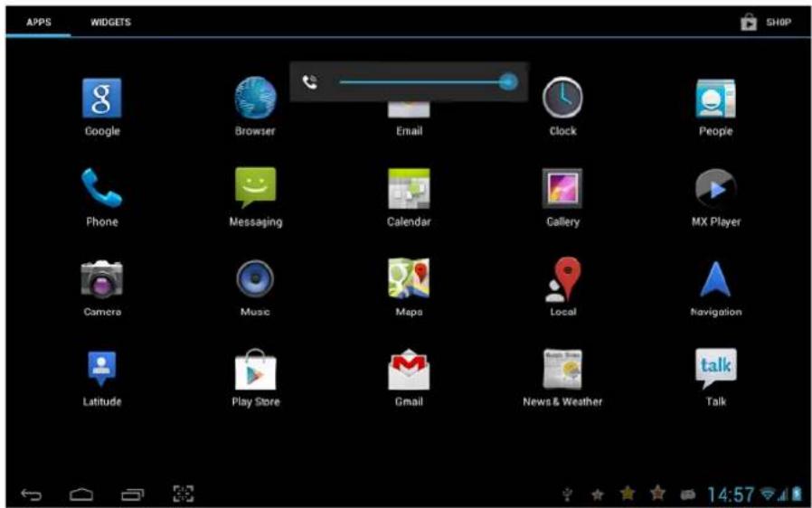Image resolution: width=812 pixels, height=508 pixels.
Task: Set in-call volume slider to maximum
Action: point(508,82)
